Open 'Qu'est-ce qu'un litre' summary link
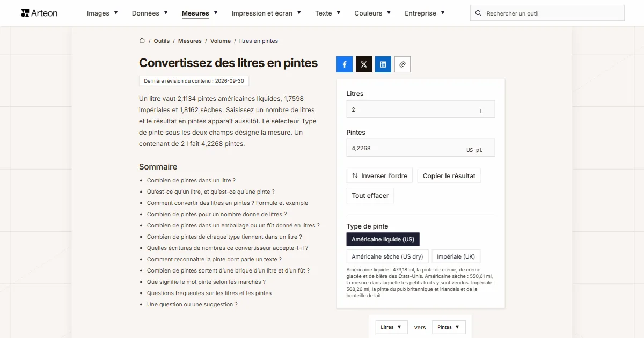The width and height of the screenshot is (644, 338). tap(211, 192)
